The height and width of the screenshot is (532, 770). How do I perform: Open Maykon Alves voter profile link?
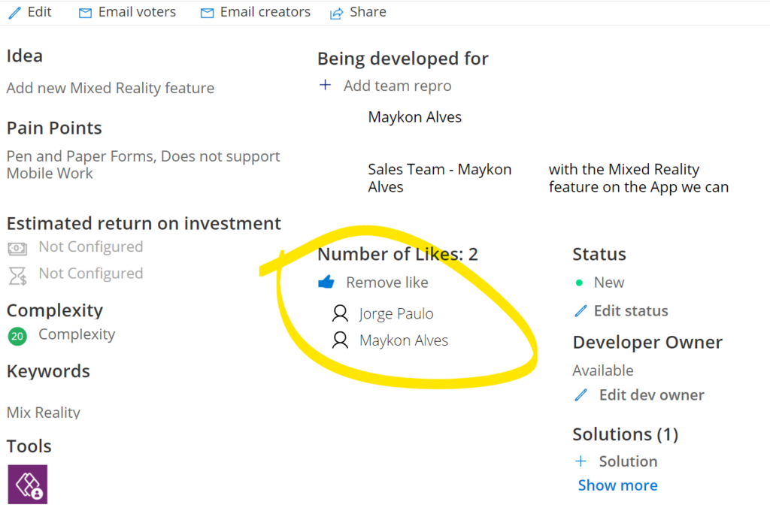point(403,340)
